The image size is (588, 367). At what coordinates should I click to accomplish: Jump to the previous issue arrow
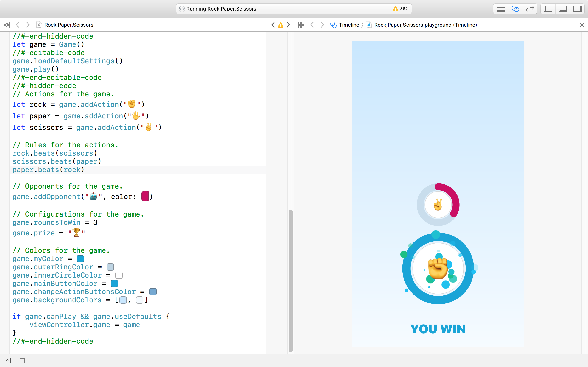(x=273, y=25)
